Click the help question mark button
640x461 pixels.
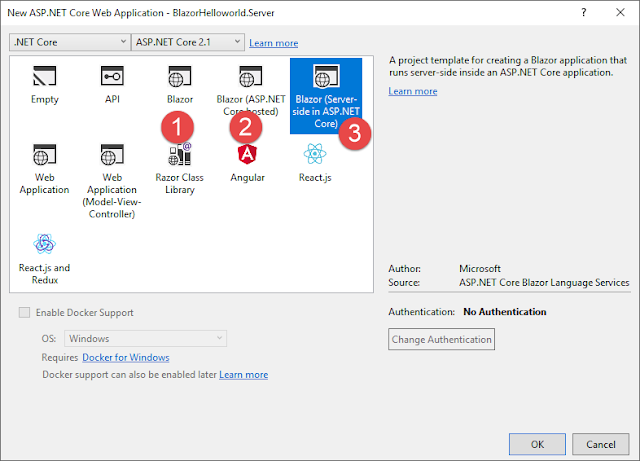tap(584, 13)
